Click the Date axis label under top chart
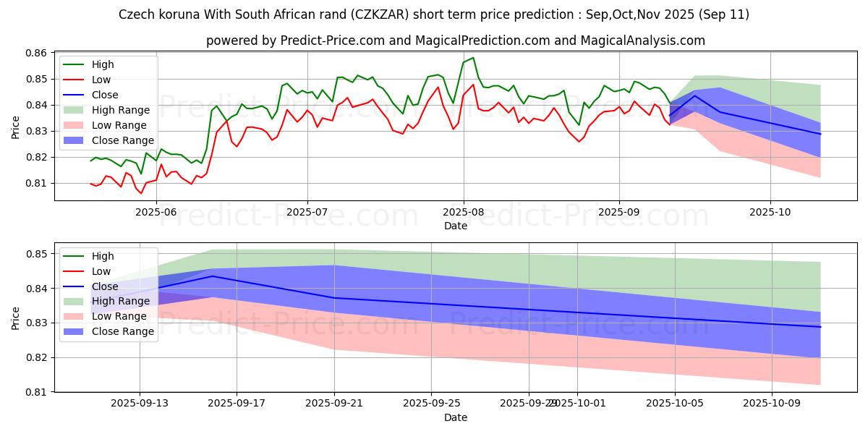This screenshot has width=868, height=434. [x=456, y=226]
